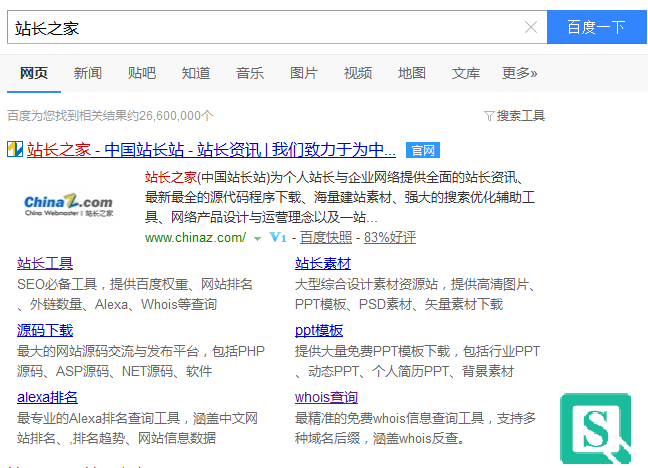Open the ppt模板 sublink
This screenshot has height=468, width=648.
319,330
